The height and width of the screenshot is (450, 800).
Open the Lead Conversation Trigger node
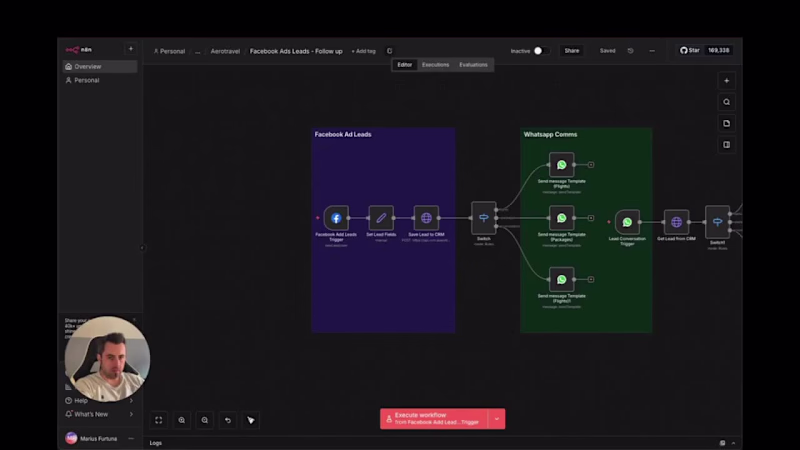(x=627, y=222)
